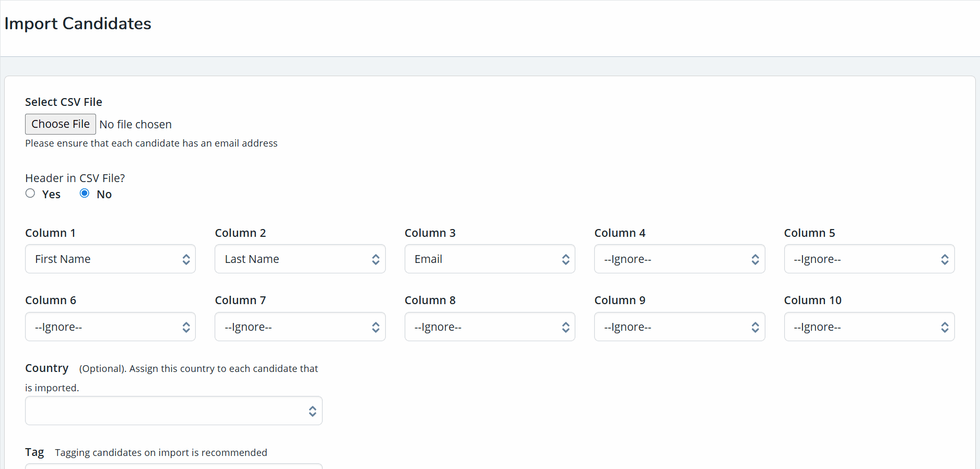The width and height of the screenshot is (980, 469).
Task: Click the chevron arrows in Column 3 select
Action: click(565, 259)
